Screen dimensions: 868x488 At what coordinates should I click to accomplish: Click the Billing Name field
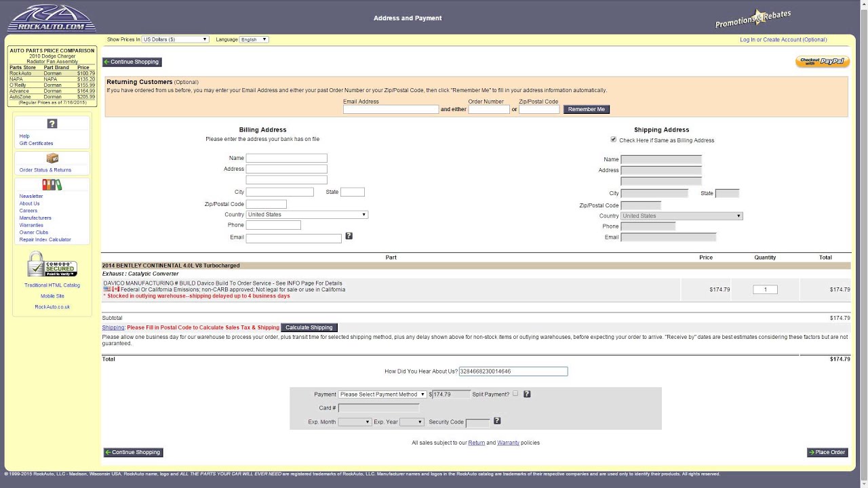tap(286, 158)
